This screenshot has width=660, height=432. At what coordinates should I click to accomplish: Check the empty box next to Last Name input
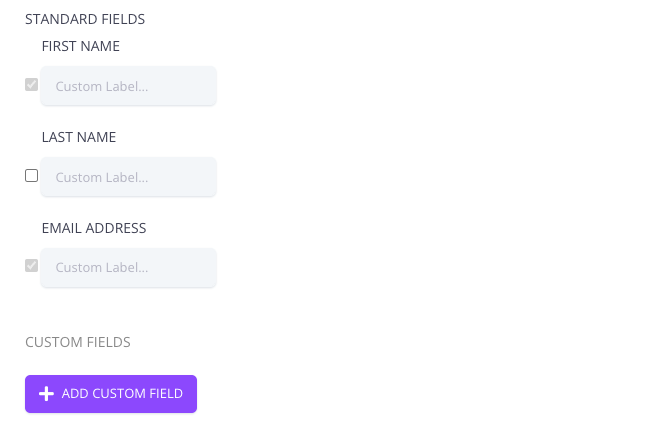32,176
